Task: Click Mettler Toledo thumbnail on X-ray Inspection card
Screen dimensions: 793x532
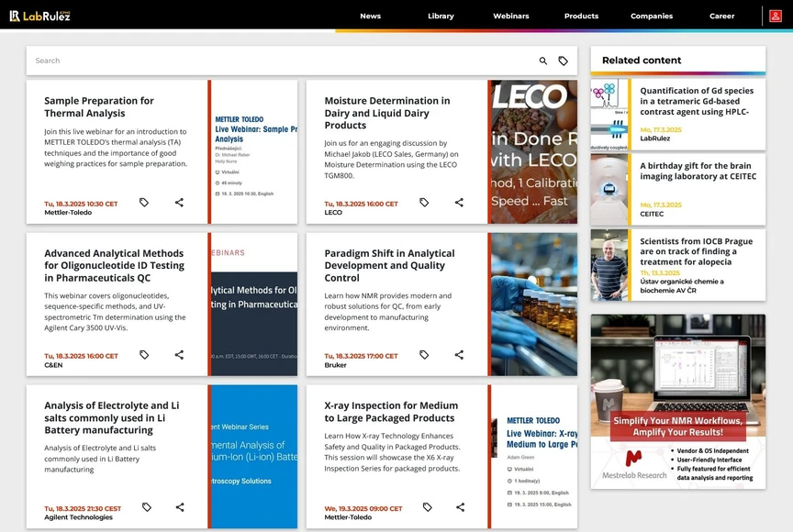Action: click(534, 457)
